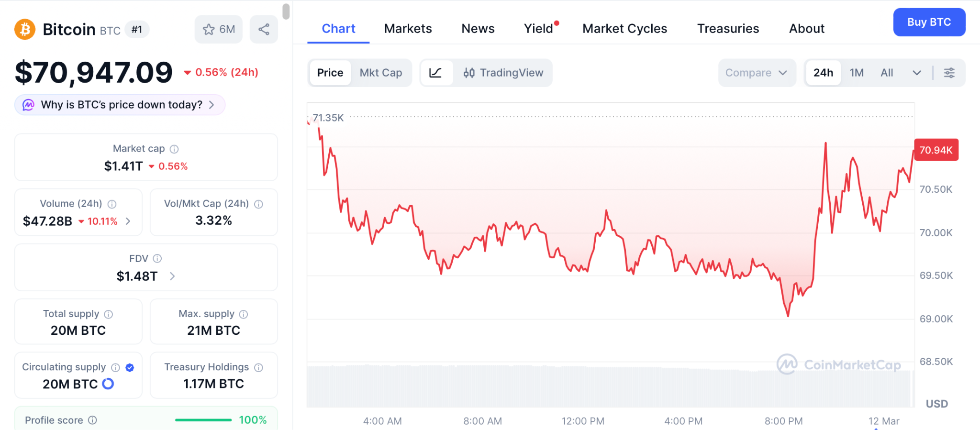Open the Markets tab
This screenshot has width=980, height=430.
point(408,29)
